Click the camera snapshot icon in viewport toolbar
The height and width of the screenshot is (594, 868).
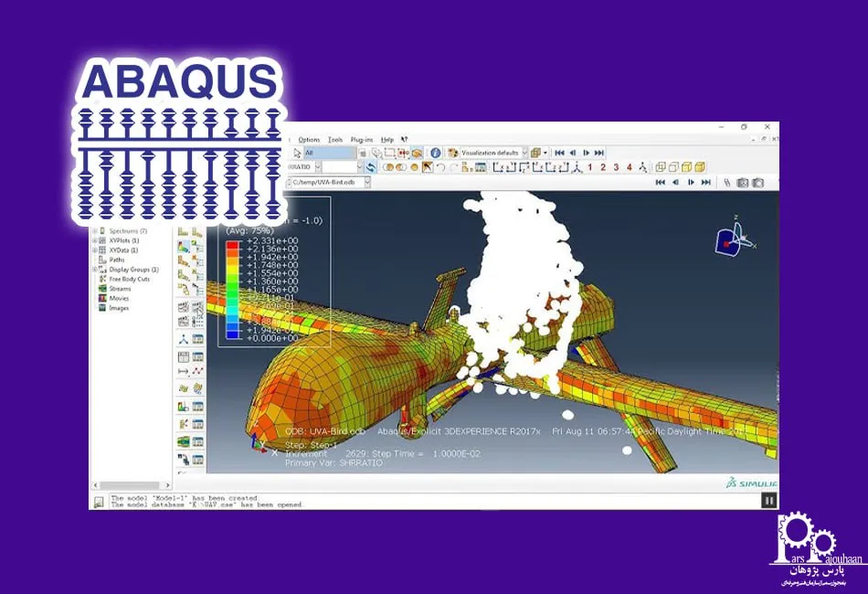(742, 183)
